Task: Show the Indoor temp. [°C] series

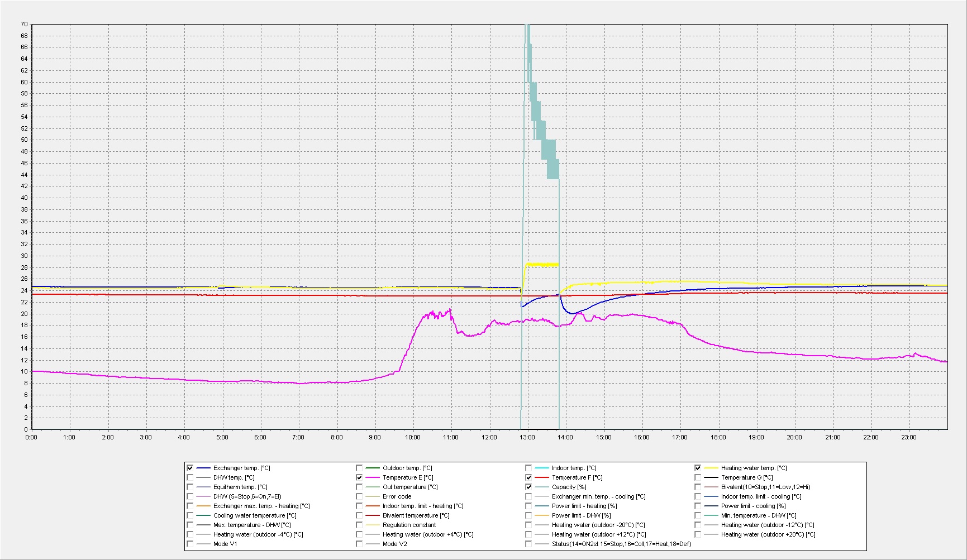Action: [x=528, y=468]
